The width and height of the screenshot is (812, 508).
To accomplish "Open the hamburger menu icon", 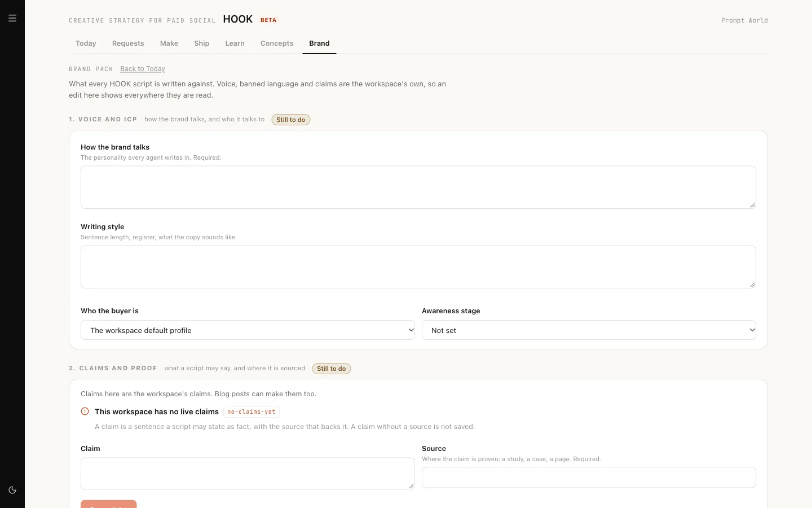I will tap(12, 18).
